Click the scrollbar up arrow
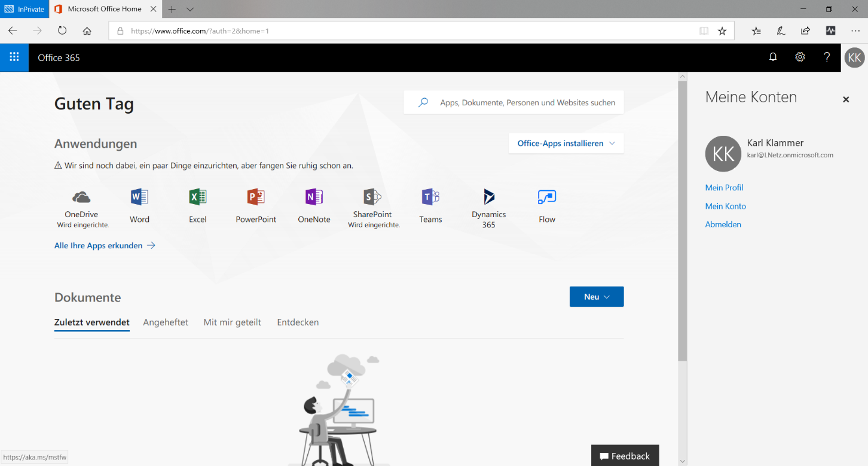This screenshot has width=868, height=466. tap(683, 76)
